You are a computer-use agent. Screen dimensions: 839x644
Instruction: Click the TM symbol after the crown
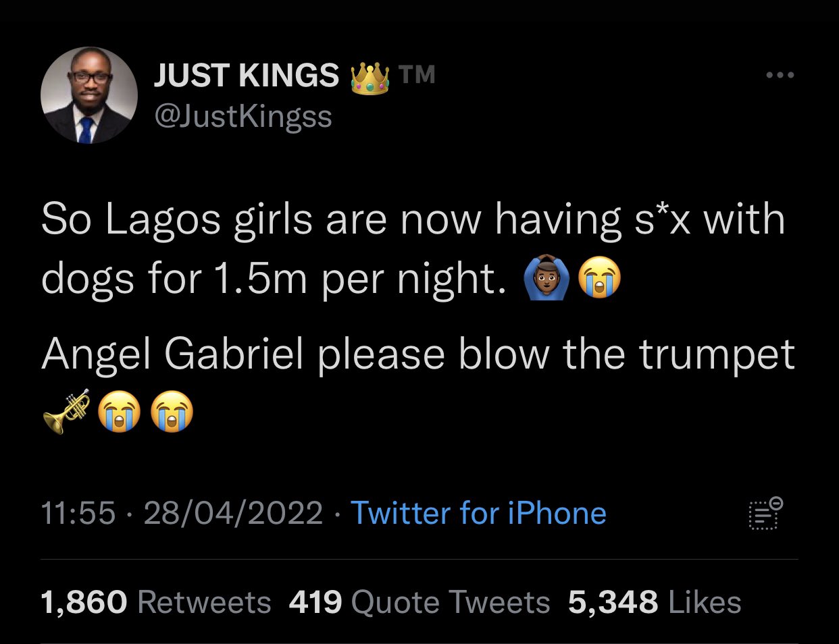[x=417, y=74]
